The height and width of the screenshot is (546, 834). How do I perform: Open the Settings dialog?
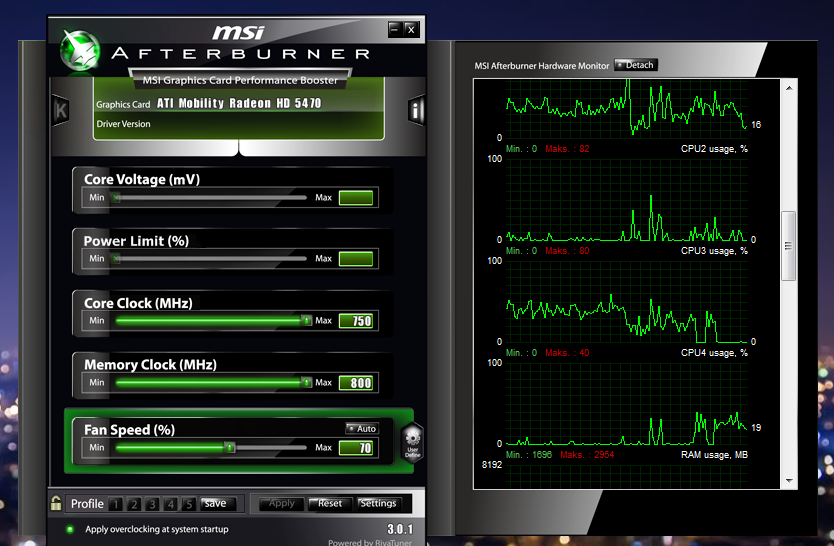coord(378,503)
